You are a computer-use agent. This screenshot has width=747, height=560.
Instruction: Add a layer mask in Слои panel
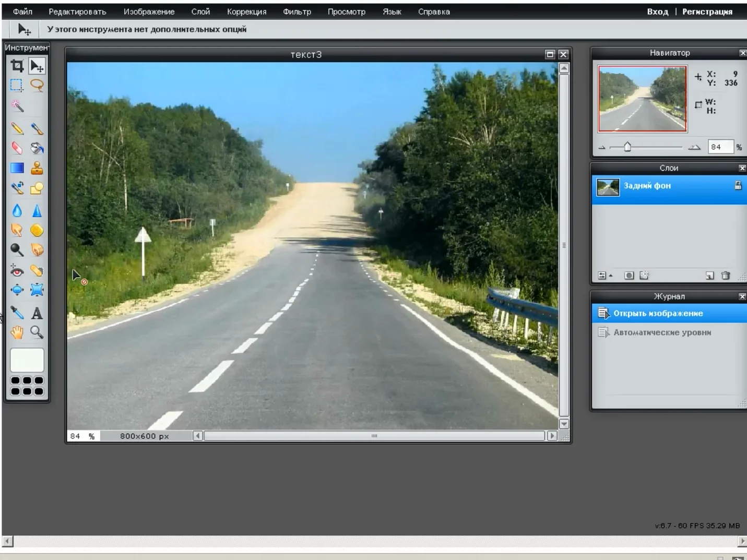click(629, 276)
